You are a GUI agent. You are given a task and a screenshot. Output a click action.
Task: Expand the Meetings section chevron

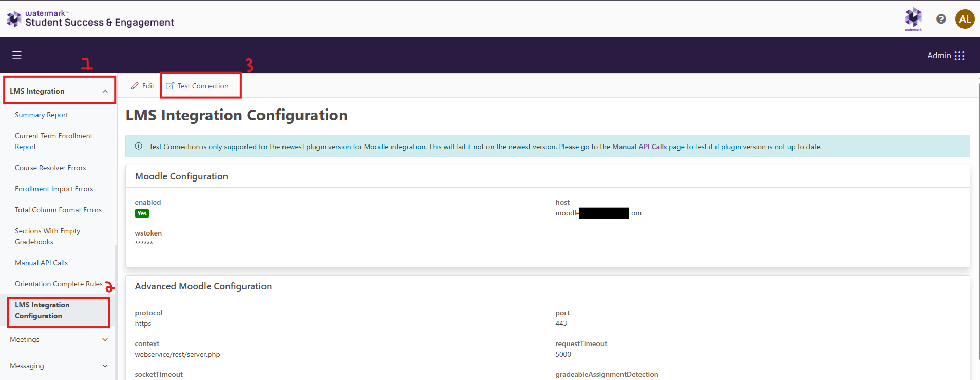105,339
